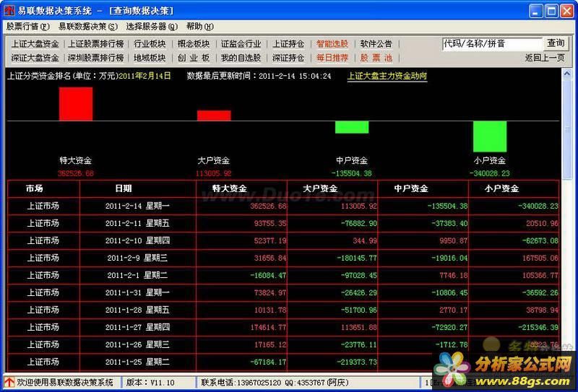The image size is (578, 392).
Task: Open the 帮助 menu
Action: click(x=200, y=27)
